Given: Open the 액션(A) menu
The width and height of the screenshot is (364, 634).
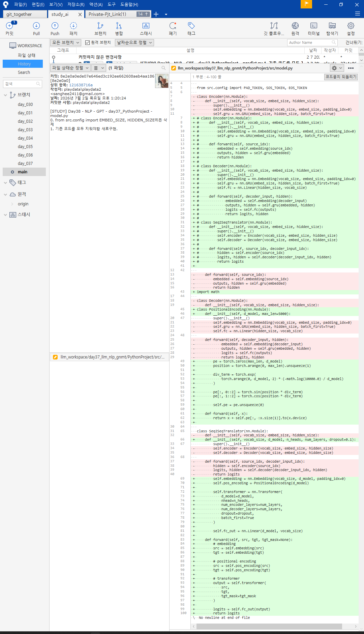Looking at the screenshot, I should tap(96, 4).
